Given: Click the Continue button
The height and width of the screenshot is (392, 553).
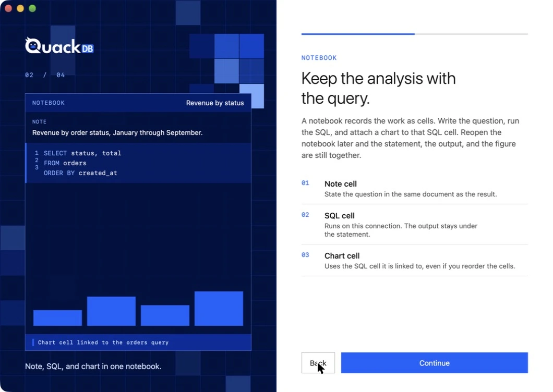Looking at the screenshot, I should (x=434, y=363).
